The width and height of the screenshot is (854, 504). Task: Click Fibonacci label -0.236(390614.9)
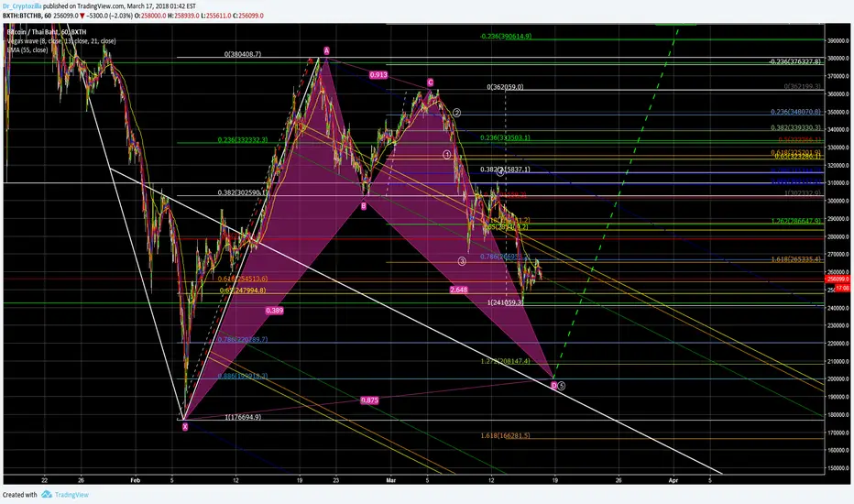(506, 37)
